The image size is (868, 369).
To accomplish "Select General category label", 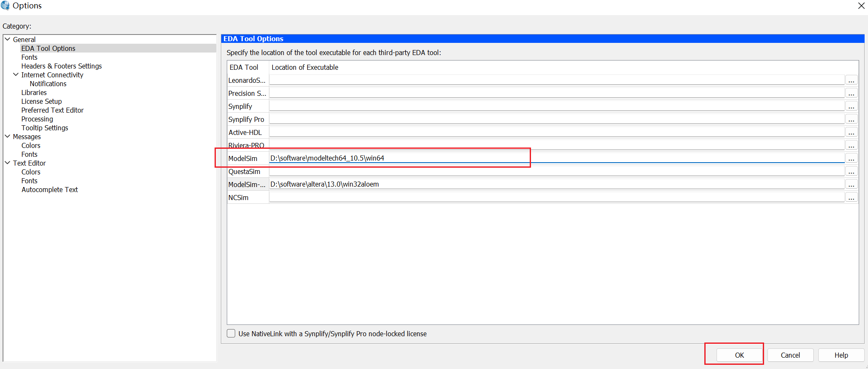I will coord(24,40).
